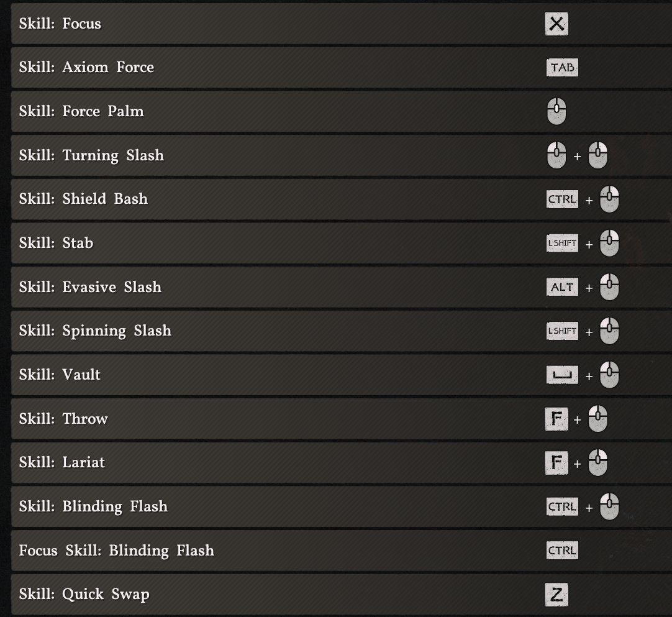The width and height of the screenshot is (672, 617).
Task: Click the mouse icon in Force Palm row
Action: 556,112
